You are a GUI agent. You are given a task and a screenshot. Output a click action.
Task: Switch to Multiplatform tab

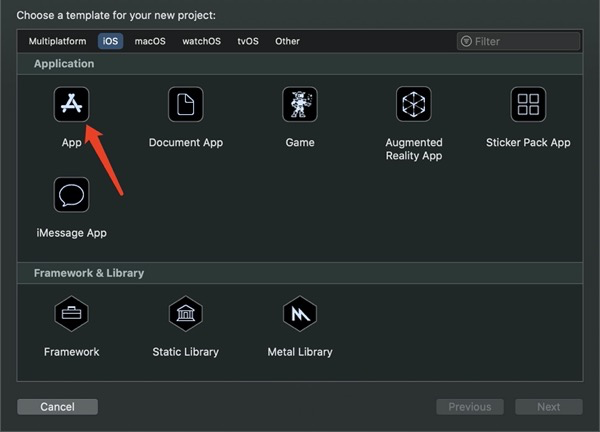[57, 41]
